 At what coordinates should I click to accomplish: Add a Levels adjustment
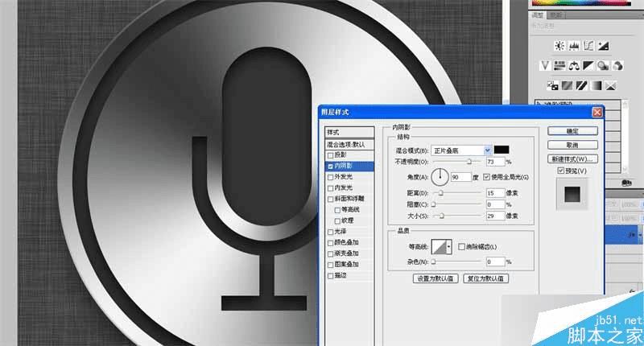coord(574,46)
